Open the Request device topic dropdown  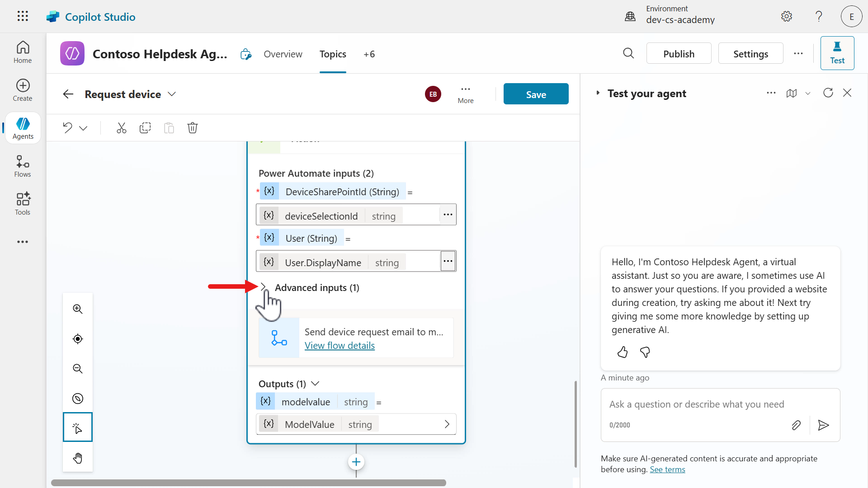coord(172,94)
